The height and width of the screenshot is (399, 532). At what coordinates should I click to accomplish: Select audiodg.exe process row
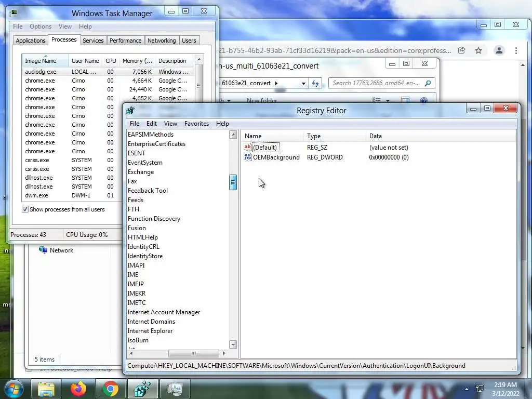(x=108, y=72)
